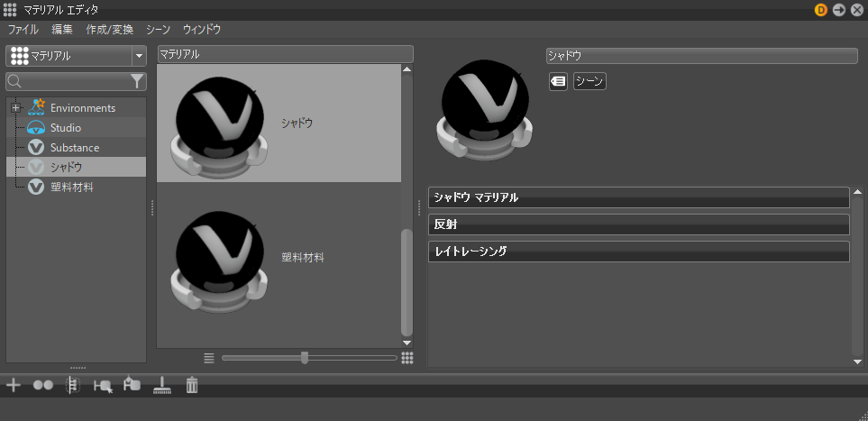Screen dimensions: 868x421
Task: Click the シャドウ name field
Action: (701, 55)
